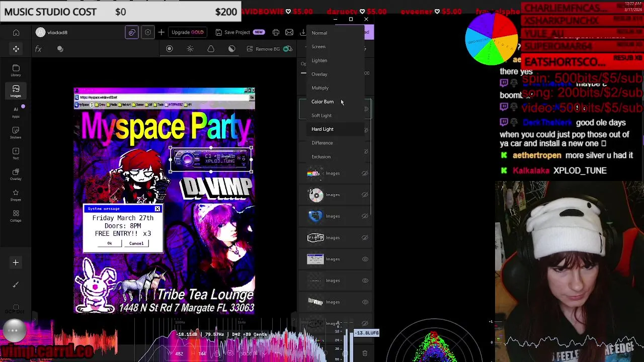Click the color wheel in stream overlay
Screen dimensions: 644x362
(492, 39)
